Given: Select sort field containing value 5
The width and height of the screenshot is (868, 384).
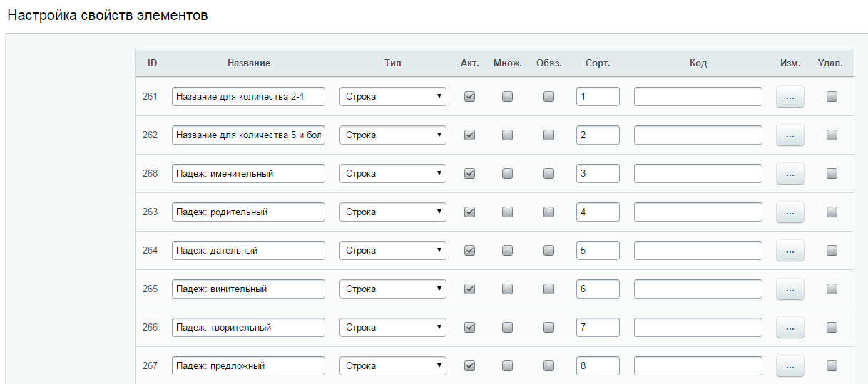Looking at the screenshot, I should tap(598, 250).
